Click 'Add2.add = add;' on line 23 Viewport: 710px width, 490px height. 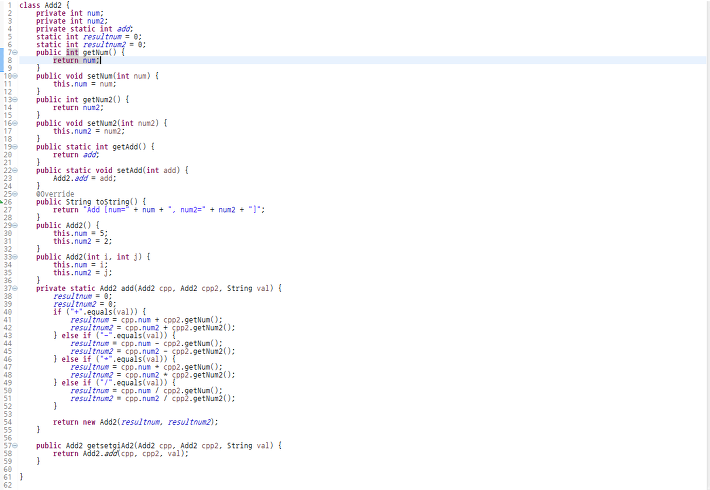(85, 178)
